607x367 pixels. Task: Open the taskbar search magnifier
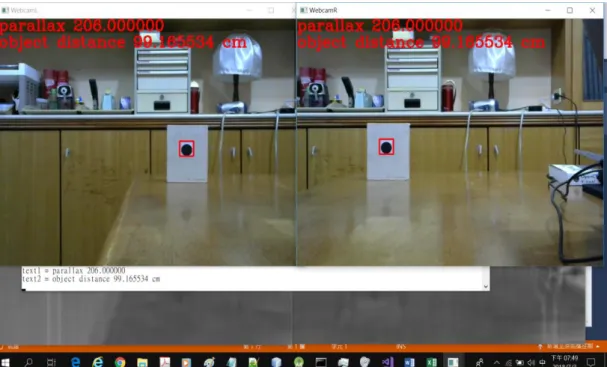pyautogui.click(x=28, y=362)
